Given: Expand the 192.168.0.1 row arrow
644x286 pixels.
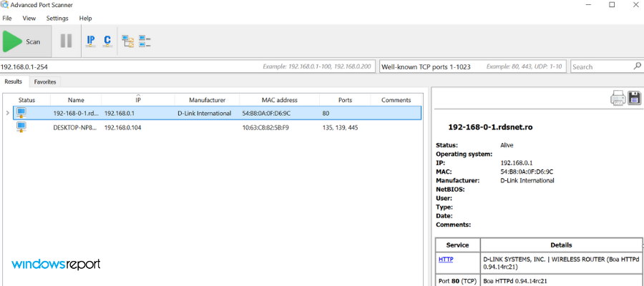Looking at the screenshot, I should (8, 113).
